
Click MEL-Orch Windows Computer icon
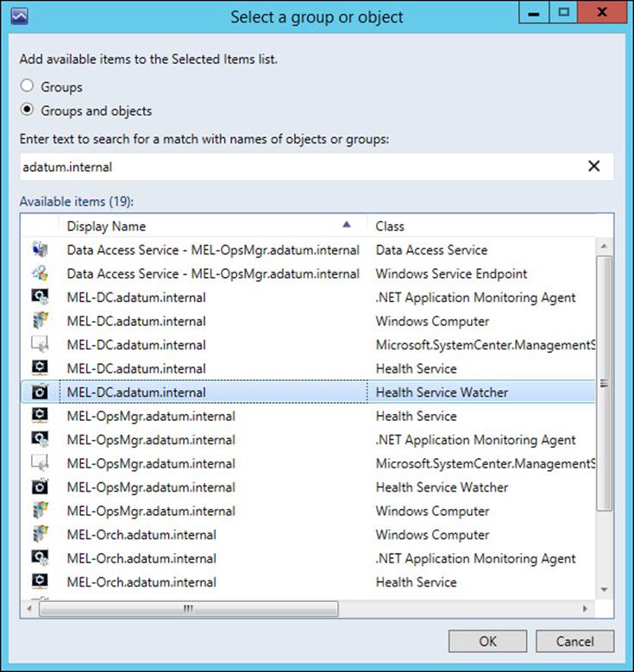(x=40, y=534)
